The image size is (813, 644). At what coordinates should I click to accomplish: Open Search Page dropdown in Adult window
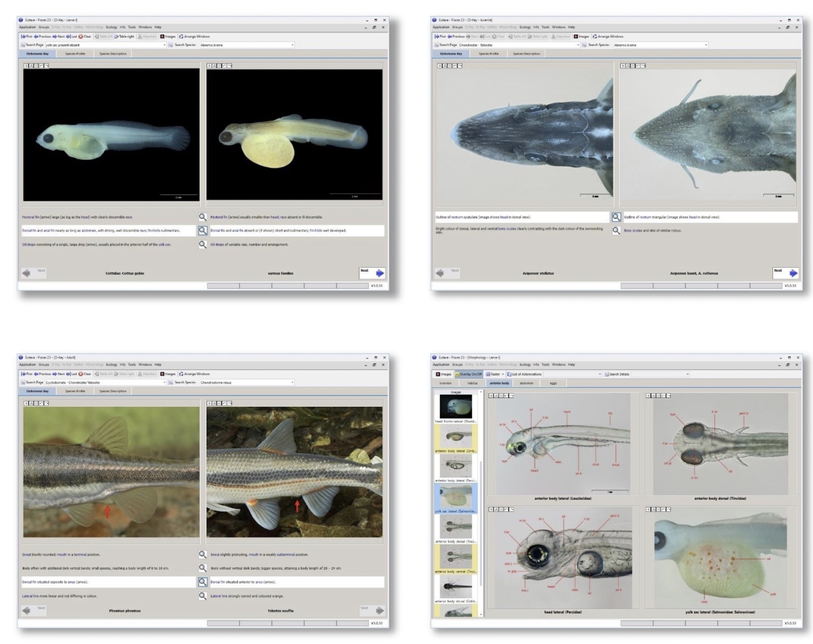click(165, 382)
